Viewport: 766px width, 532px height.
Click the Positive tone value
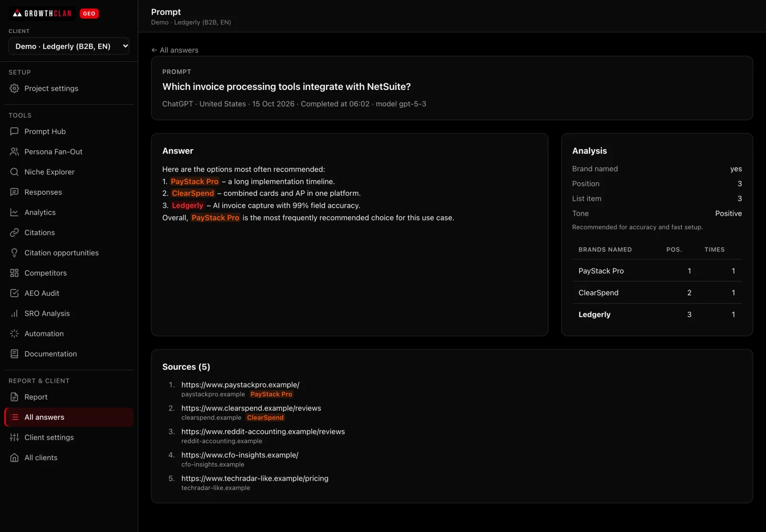click(728, 213)
